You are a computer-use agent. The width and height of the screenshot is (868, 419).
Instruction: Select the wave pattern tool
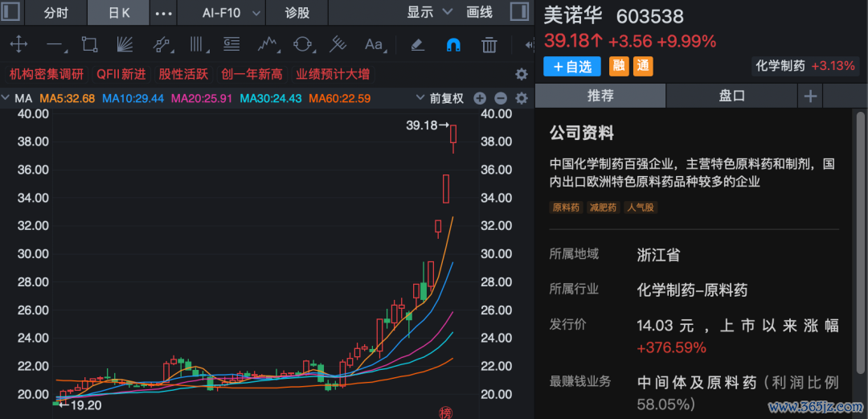(x=268, y=44)
